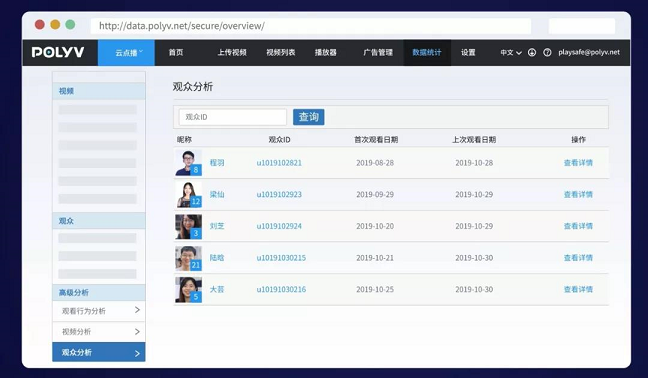Expand the 观看行为分析 chevron arrow
This screenshot has height=378, width=648.
pos(137,310)
